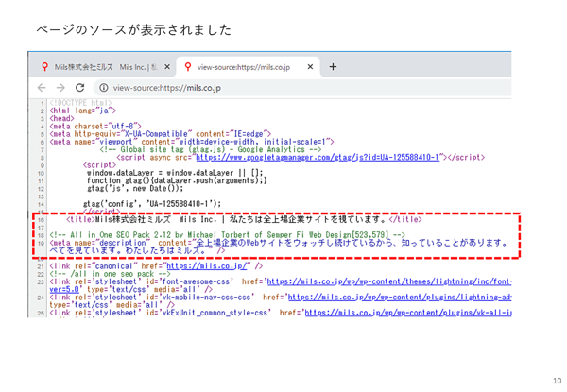Click the <title> Mils株式会社ミルズ line
The width and height of the screenshot is (567, 392).
[x=244, y=220]
